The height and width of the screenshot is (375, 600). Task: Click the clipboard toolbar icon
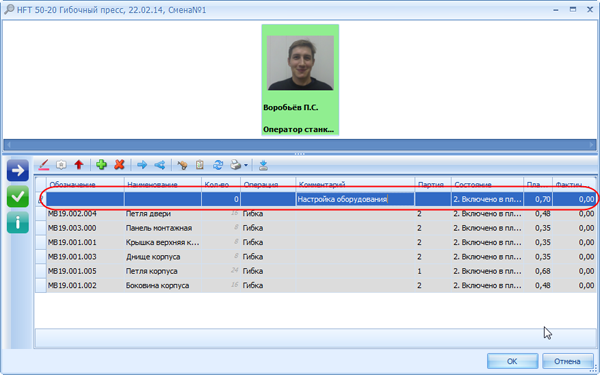tap(200, 165)
